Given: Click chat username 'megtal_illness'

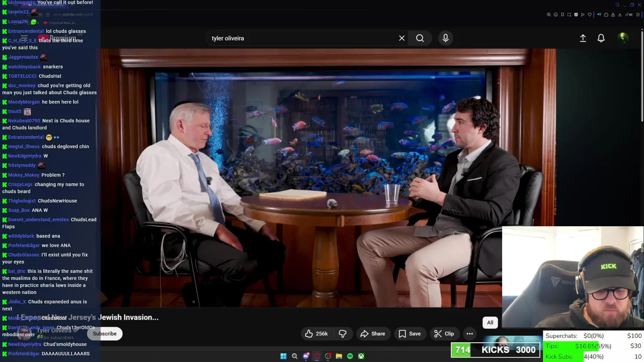Looking at the screenshot, I should click(x=24, y=147).
